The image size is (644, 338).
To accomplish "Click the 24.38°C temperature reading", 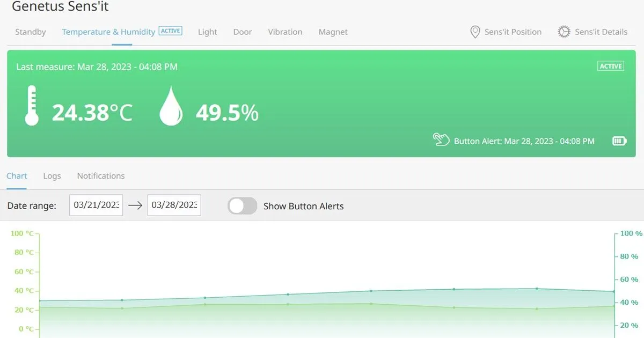I will tap(92, 113).
